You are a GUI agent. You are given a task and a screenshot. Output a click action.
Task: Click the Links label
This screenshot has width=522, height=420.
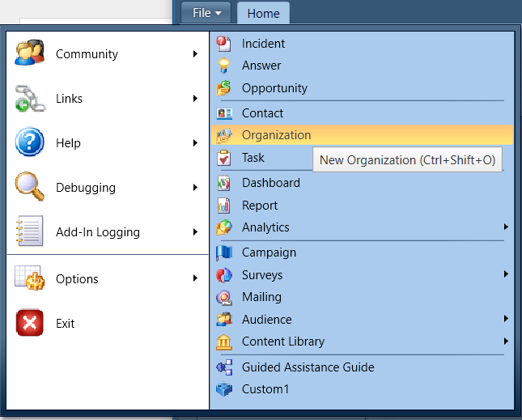tap(69, 99)
